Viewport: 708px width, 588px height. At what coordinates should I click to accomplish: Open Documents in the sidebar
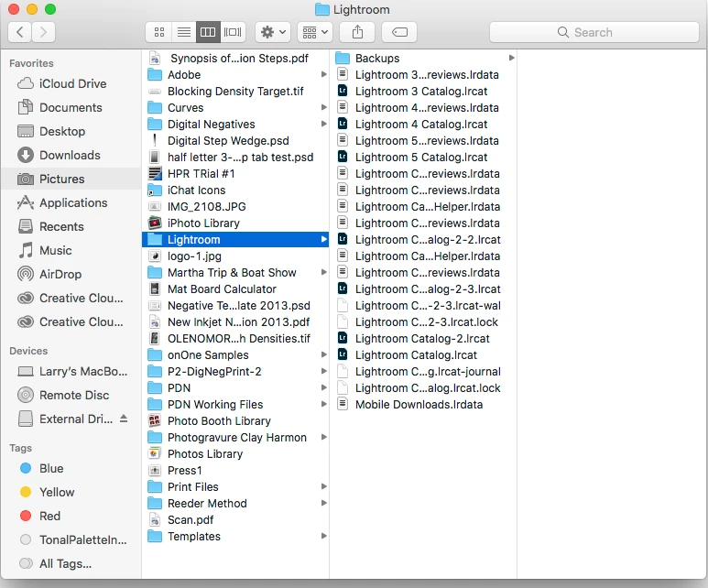click(x=71, y=107)
